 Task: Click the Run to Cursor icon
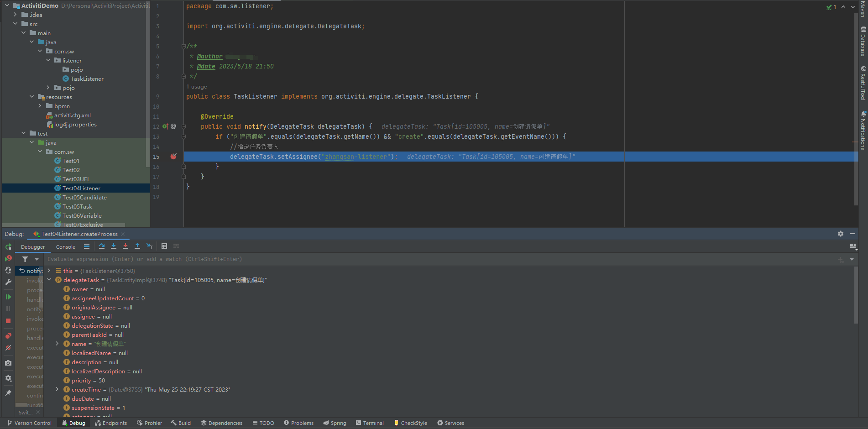[149, 246]
